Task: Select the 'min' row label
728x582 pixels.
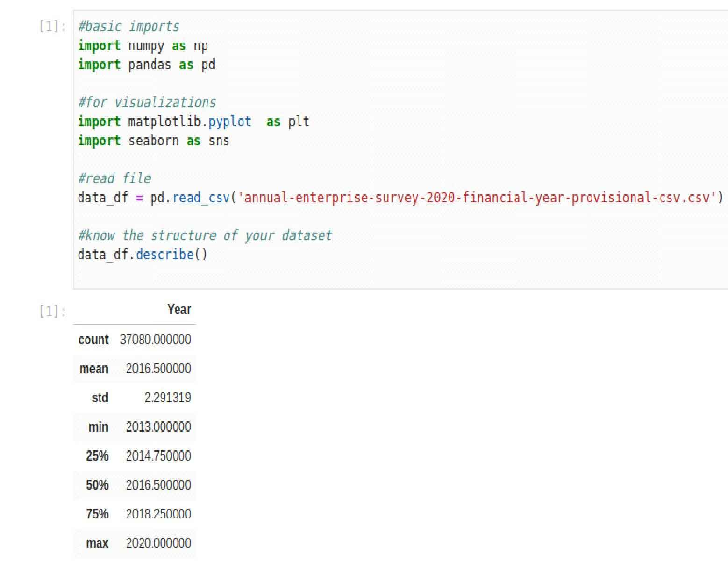Action: coord(98,427)
